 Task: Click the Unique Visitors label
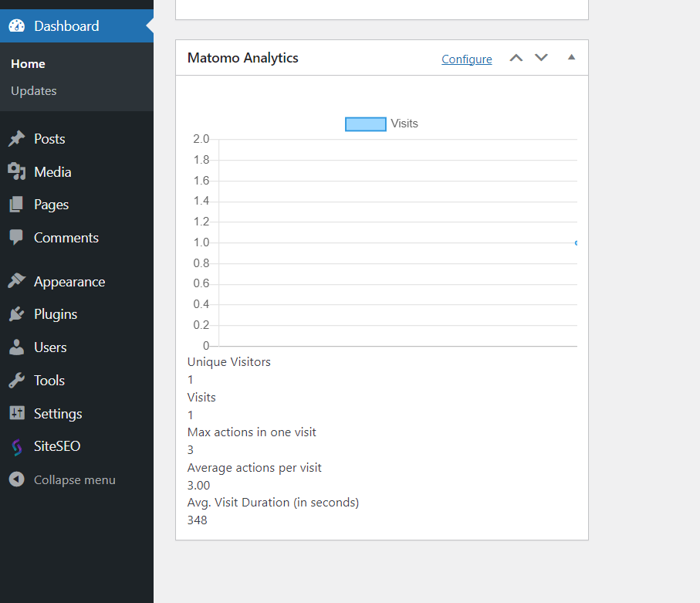click(229, 362)
